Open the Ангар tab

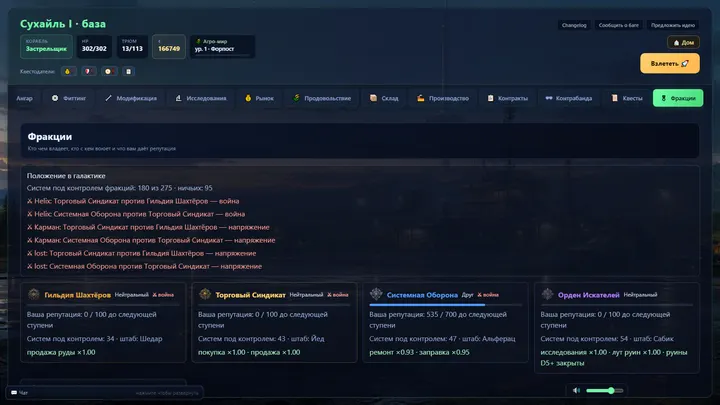tap(24, 98)
